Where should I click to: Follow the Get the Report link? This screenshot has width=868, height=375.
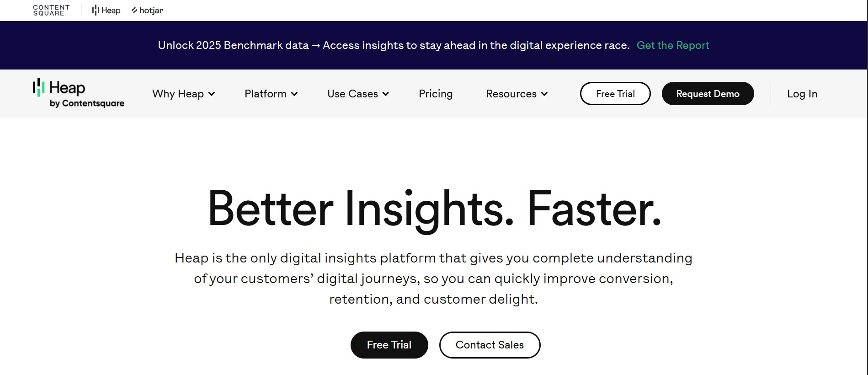(x=672, y=45)
